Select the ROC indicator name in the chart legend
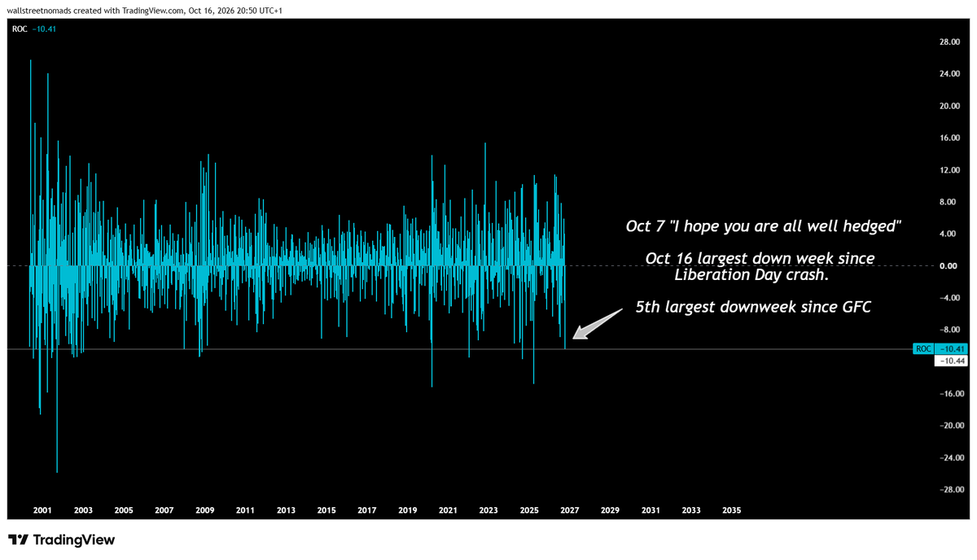Viewport: 977px width, 560px height. tap(19, 29)
